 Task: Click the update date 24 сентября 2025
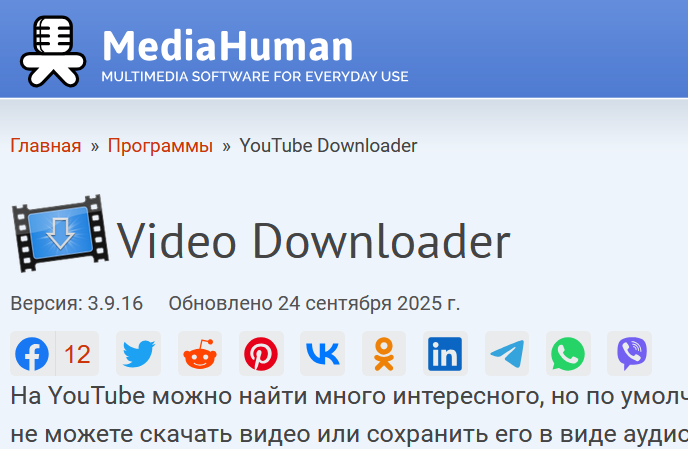pyautogui.click(x=314, y=303)
